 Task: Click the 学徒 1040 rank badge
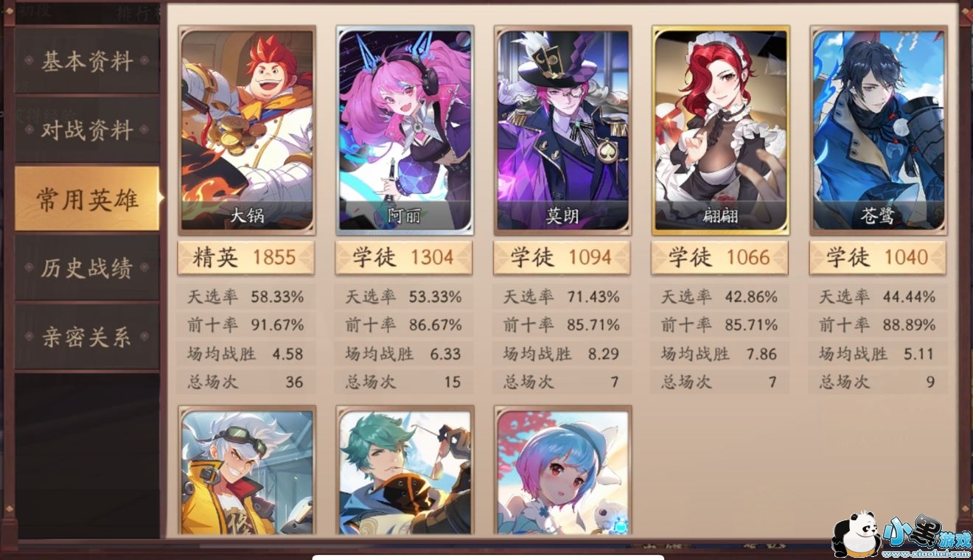tap(877, 257)
